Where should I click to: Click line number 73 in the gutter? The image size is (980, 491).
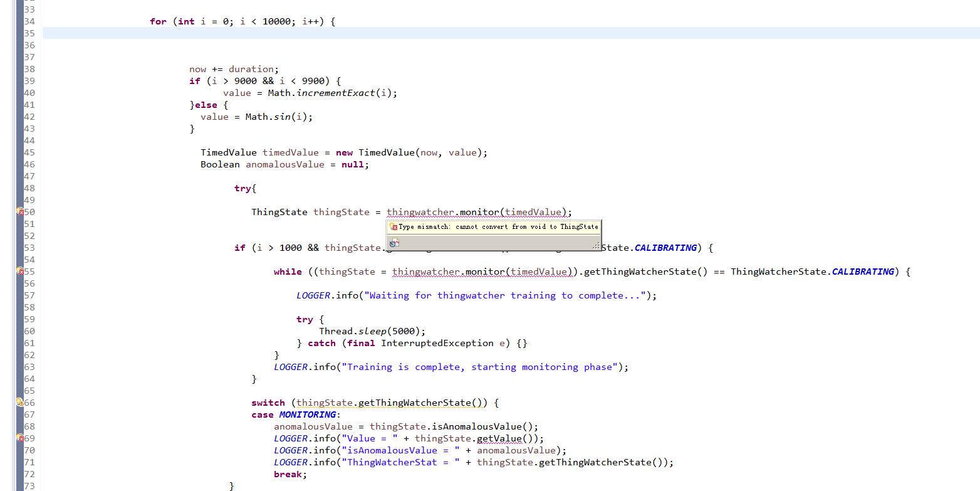pos(29,486)
